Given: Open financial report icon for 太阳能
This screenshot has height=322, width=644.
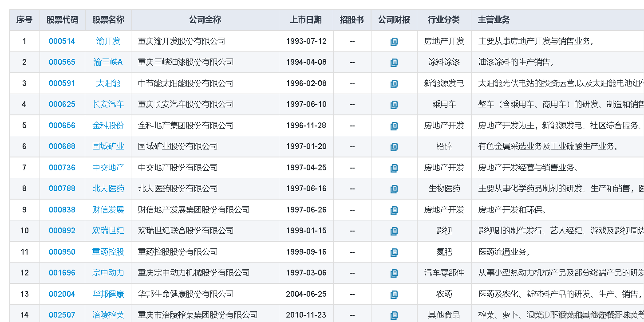Looking at the screenshot, I should click(394, 84).
